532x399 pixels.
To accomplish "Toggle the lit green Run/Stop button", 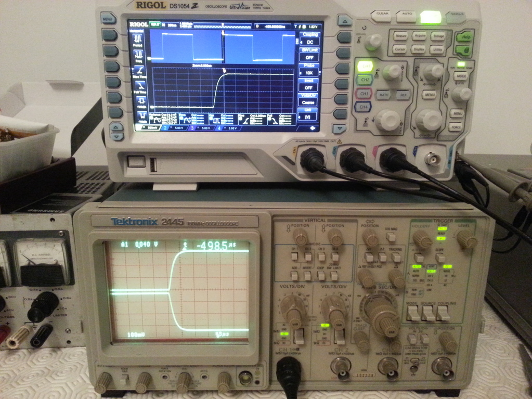I will pyautogui.click(x=430, y=17).
